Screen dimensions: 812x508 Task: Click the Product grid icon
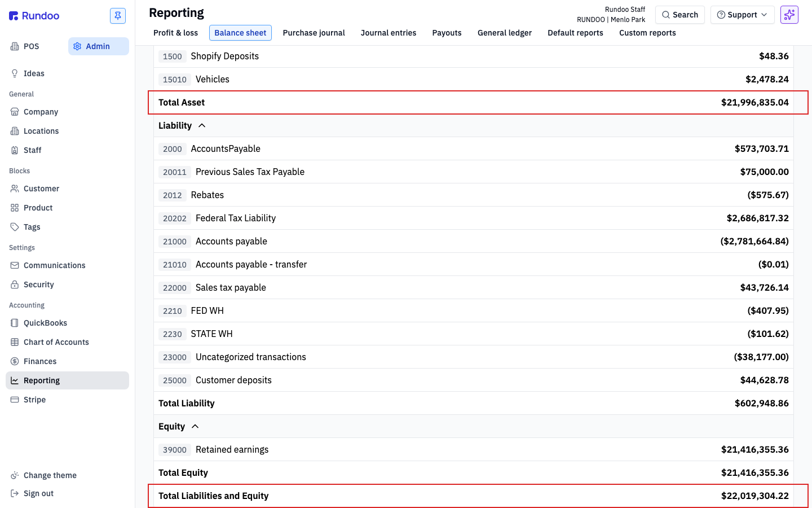pos(15,208)
